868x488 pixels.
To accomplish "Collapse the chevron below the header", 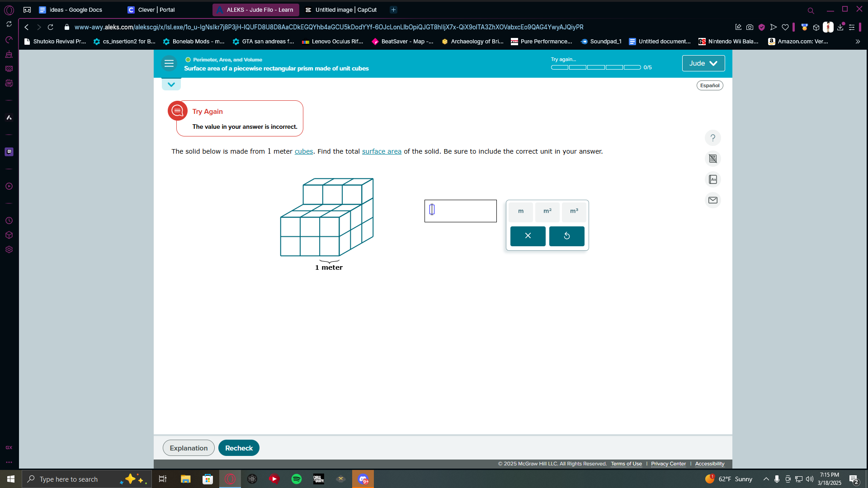I will [171, 84].
